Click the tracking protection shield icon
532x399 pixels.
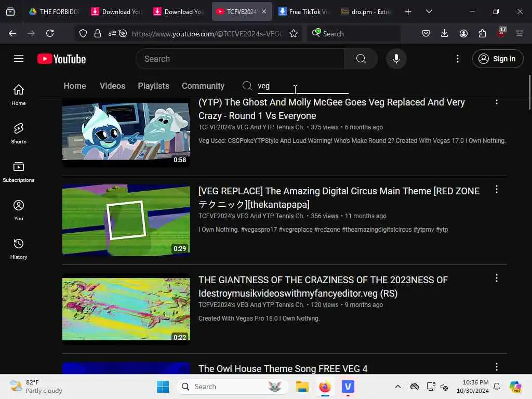[x=83, y=33]
